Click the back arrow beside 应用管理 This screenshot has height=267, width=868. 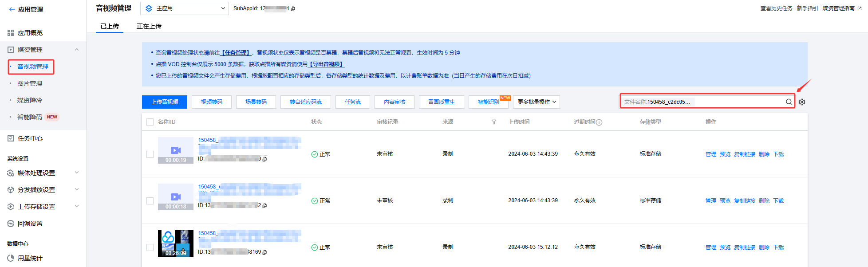(12, 9)
